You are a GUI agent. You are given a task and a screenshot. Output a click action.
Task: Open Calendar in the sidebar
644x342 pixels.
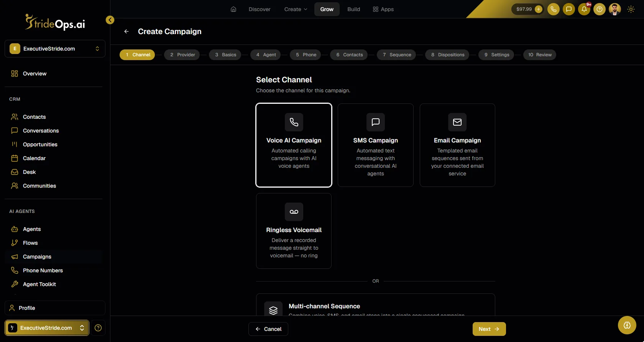[x=53, y=158]
